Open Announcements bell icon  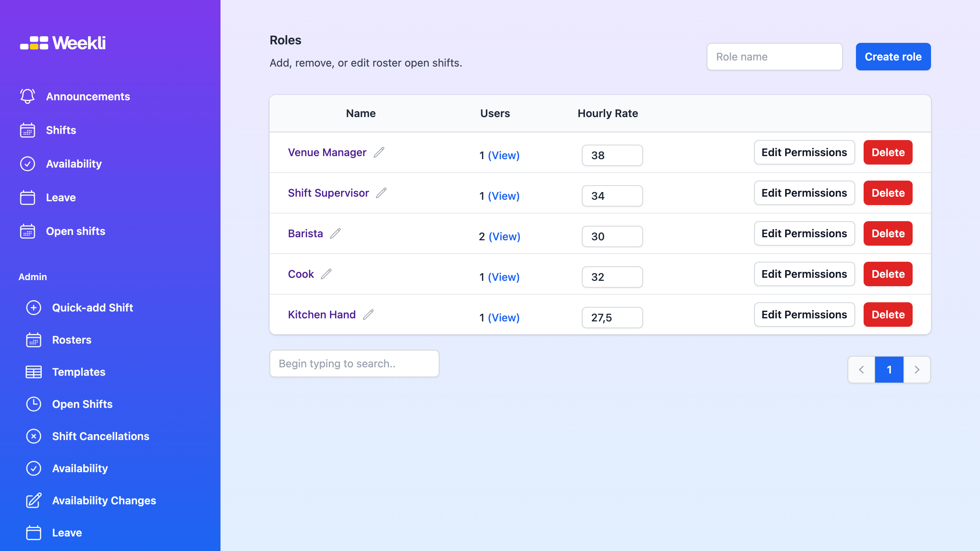[x=28, y=96]
